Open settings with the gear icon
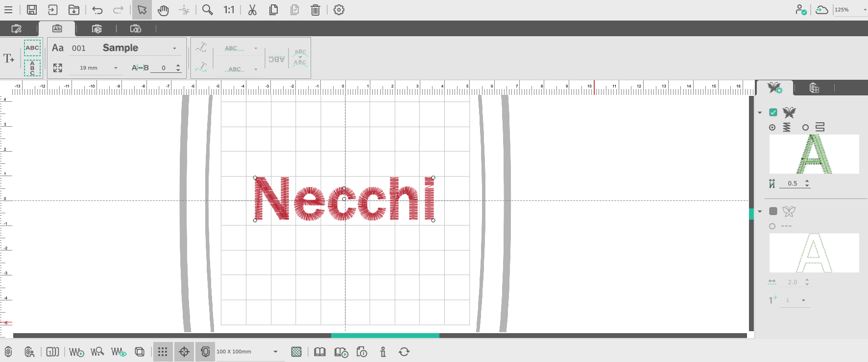 339,10
